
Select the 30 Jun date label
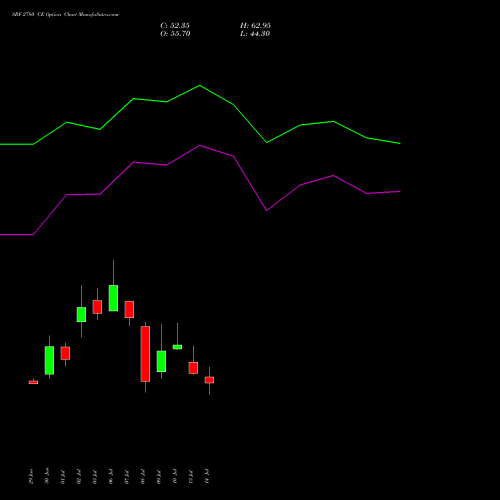[x=47, y=476]
